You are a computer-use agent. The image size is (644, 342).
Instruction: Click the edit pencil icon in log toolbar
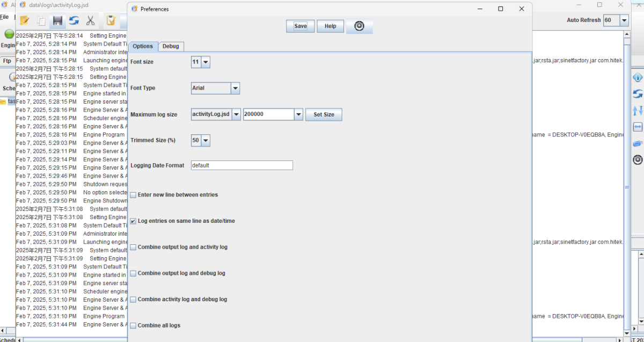point(24,21)
